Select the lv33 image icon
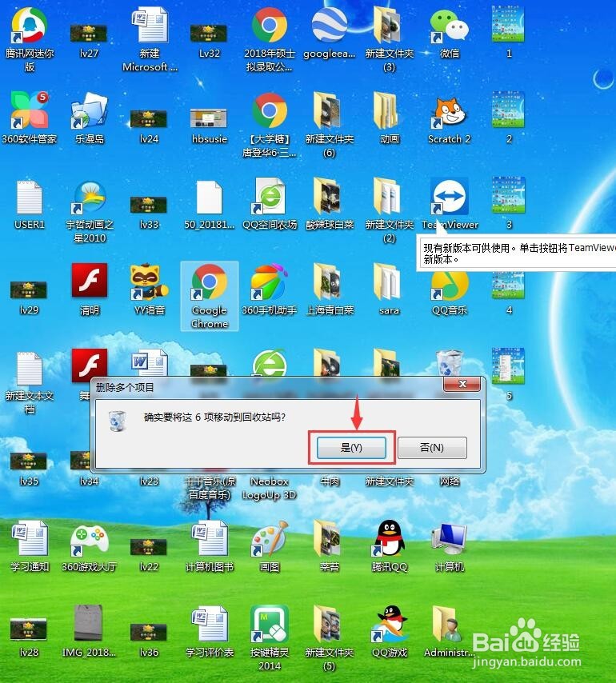The width and height of the screenshot is (616, 683). click(x=149, y=205)
